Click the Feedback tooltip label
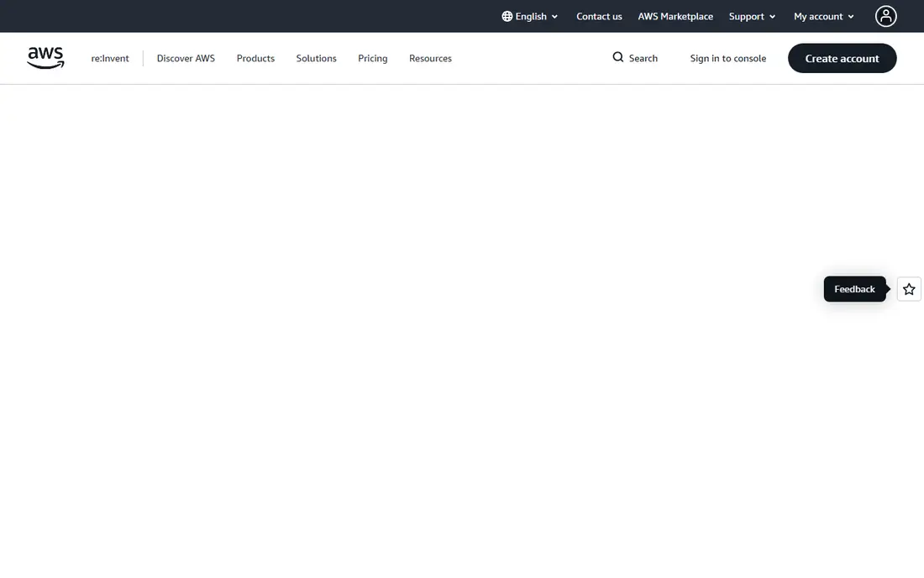924x578 pixels. point(854,289)
